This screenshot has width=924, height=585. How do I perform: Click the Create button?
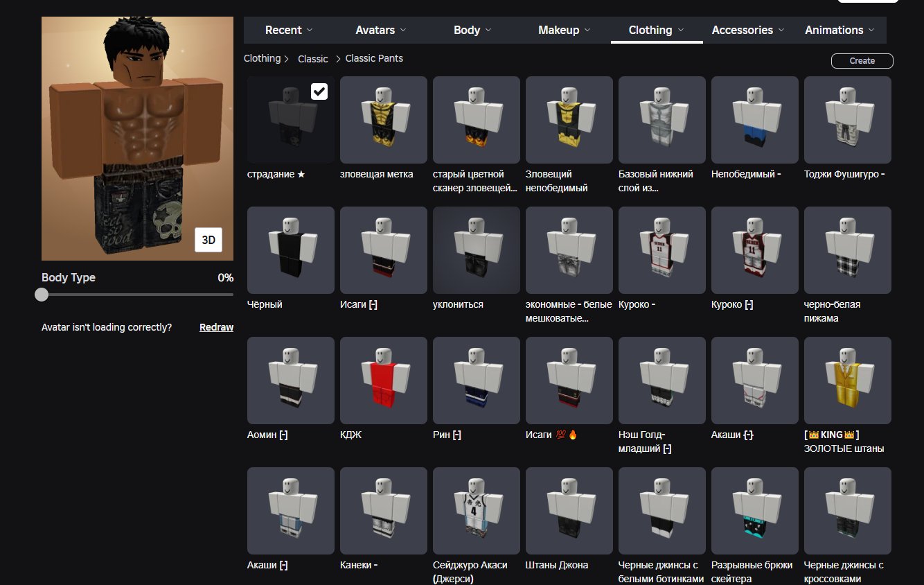(862, 61)
